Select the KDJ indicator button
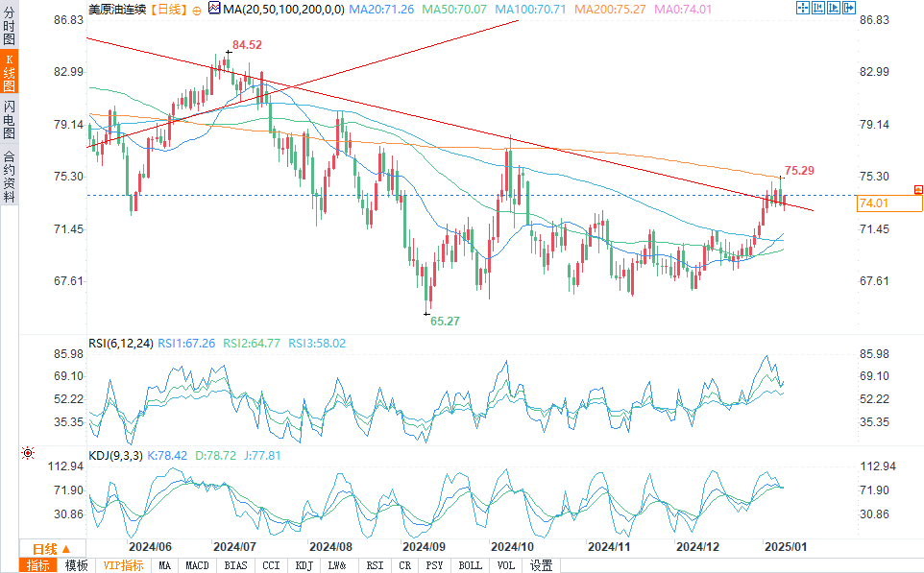The image size is (924, 573). (304, 566)
